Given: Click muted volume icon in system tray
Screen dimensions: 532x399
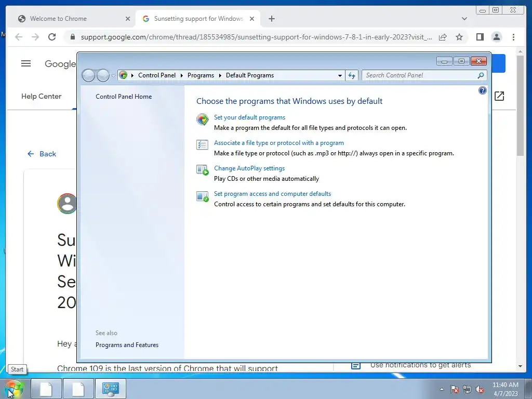Looking at the screenshot, I should coord(480,389).
